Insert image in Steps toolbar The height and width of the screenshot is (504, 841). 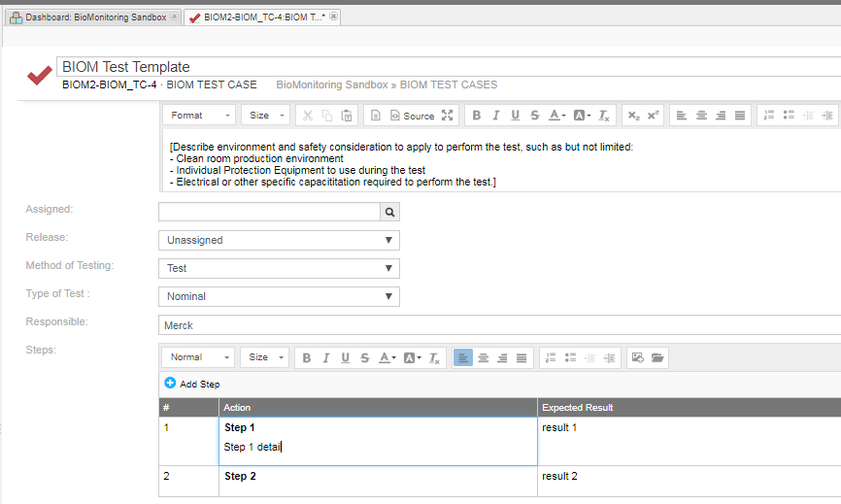(x=638, y=357)
